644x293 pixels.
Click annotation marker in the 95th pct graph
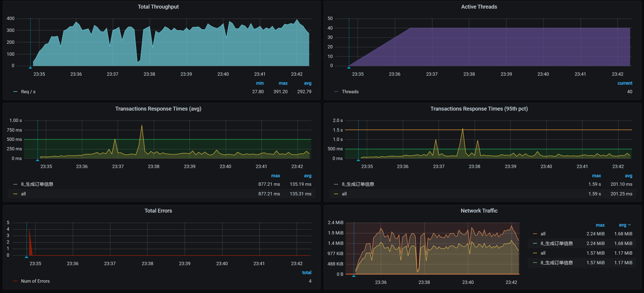[x=358, y=160]
